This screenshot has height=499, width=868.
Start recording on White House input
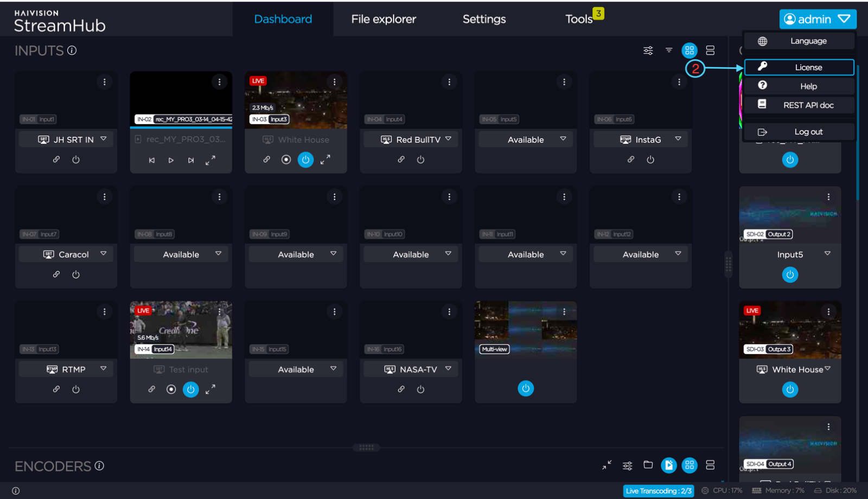(286, 159)
